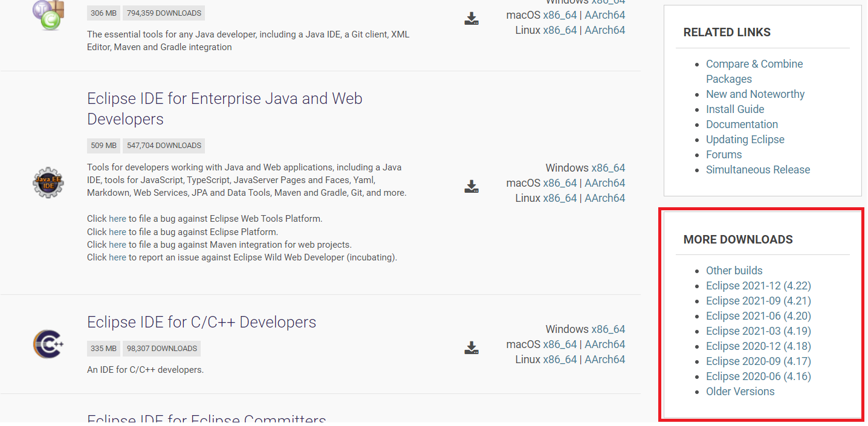Click 'here' to file bug against Eclipse Web Tools Platform
Image resolution: width=868 pixels, height=426 pixels.
pyautogui.click(x=117, y=219)
